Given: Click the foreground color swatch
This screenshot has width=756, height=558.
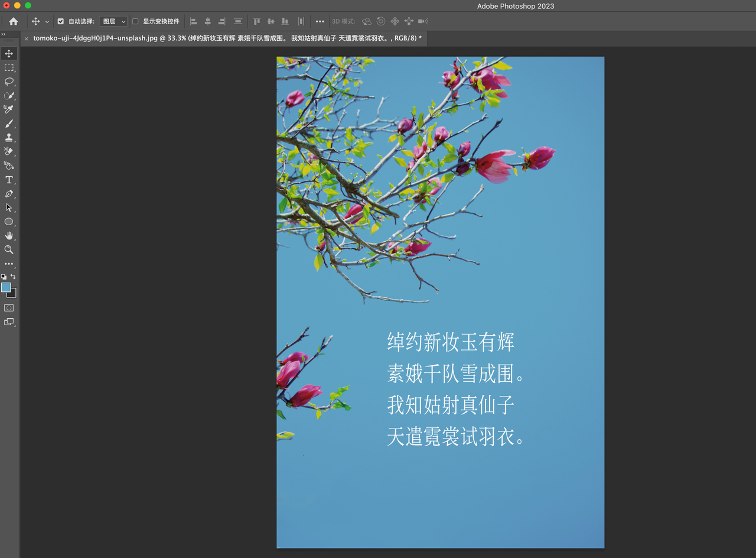Looking at the screenshot, I should pos(6,287).
